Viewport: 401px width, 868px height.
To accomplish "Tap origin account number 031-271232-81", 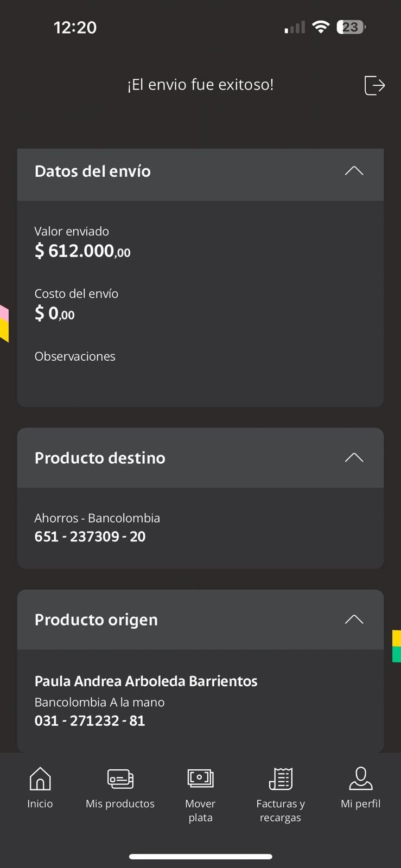I will (x=90, y=721).
